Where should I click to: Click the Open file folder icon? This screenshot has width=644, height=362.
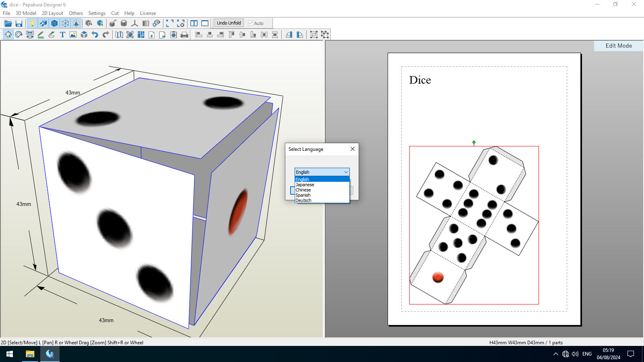[x=8, y=23]
